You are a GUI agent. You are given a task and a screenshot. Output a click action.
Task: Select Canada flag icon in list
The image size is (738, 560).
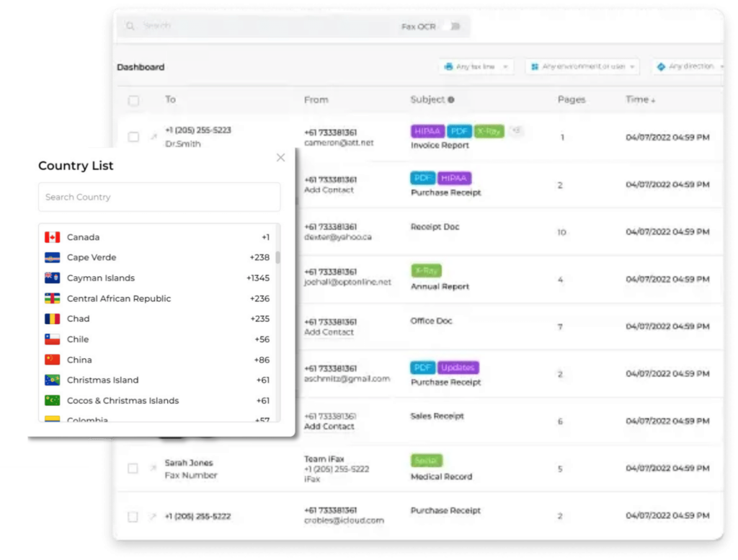click(52, 237)
